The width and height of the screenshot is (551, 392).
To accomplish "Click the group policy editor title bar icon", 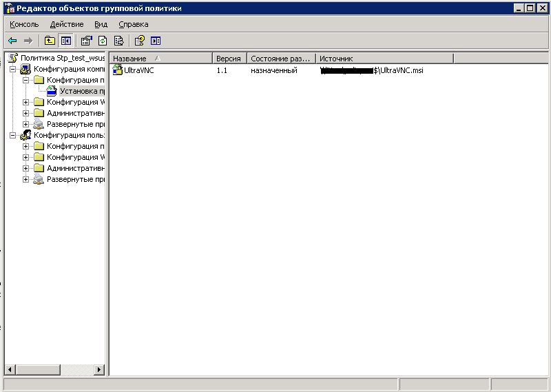I will coord(10,8).
